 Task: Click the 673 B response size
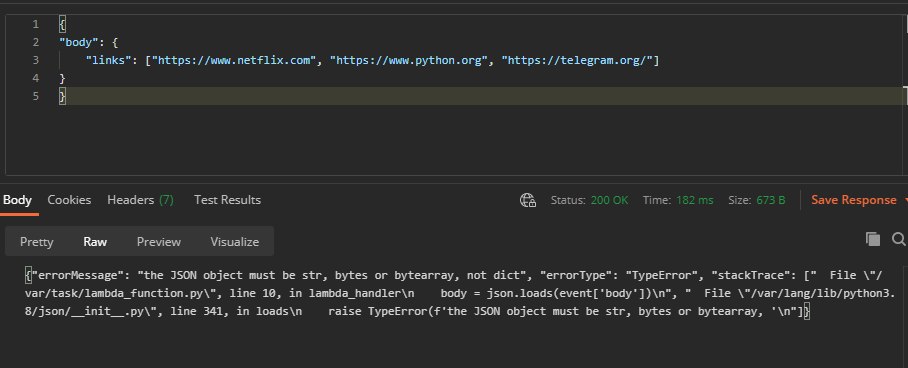pyautogui.click(x=771, y=200)
